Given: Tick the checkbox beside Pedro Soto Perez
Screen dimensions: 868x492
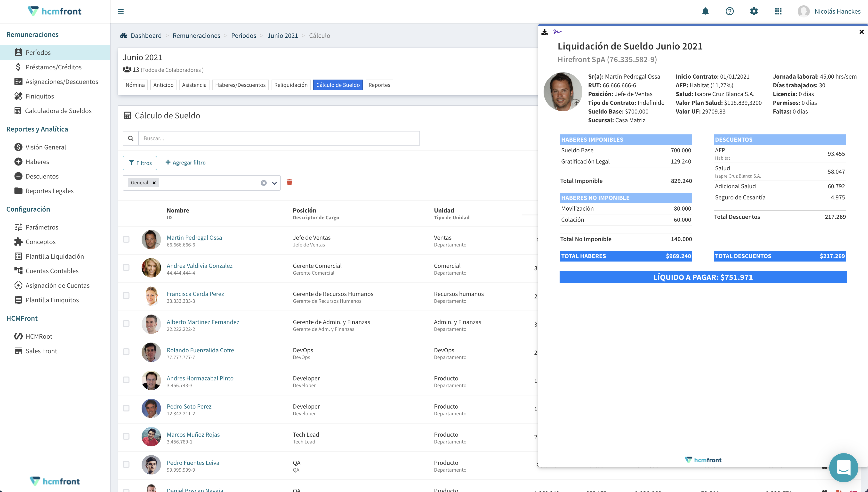Looking at the screenshot, I should [126, 408].
